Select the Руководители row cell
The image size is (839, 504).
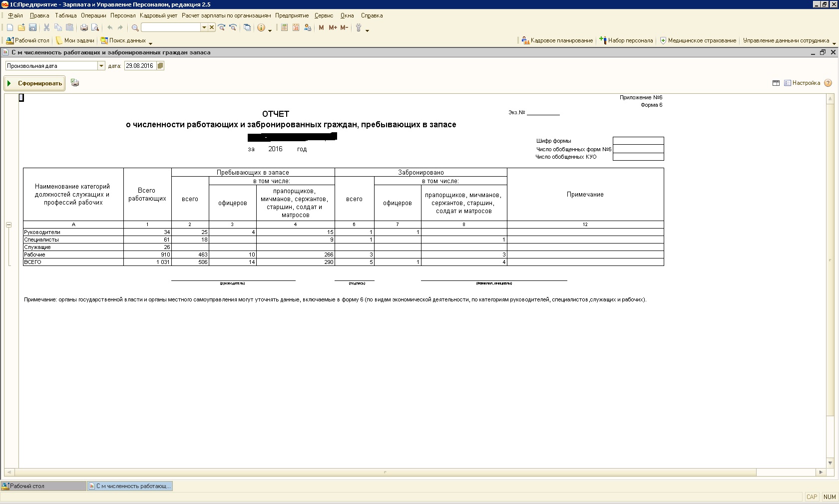(x=73, y=232)
